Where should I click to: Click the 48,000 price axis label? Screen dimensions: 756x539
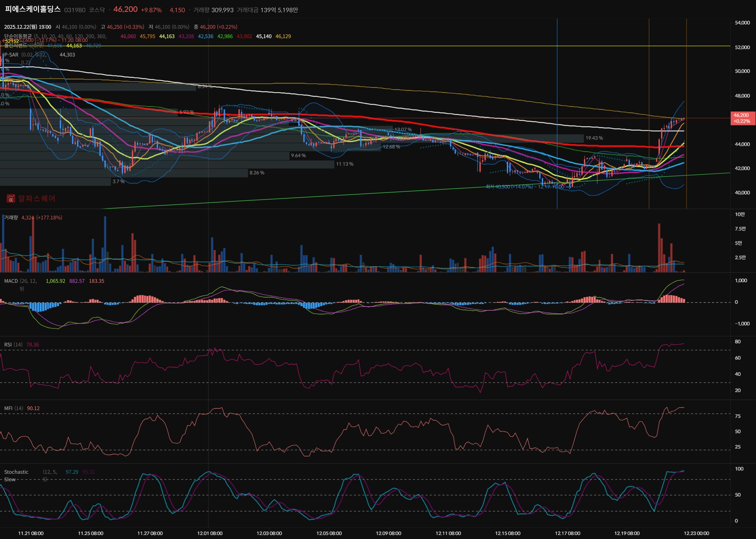[742, 96]
